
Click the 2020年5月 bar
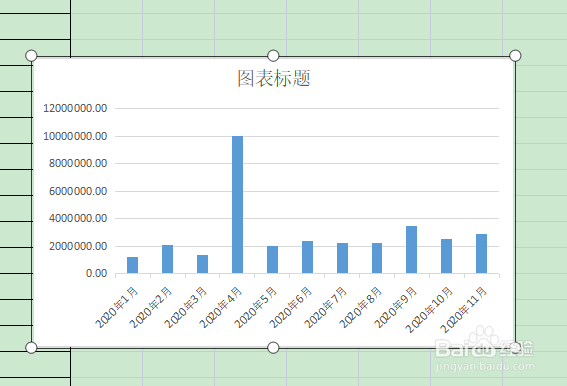pos(273,260)
